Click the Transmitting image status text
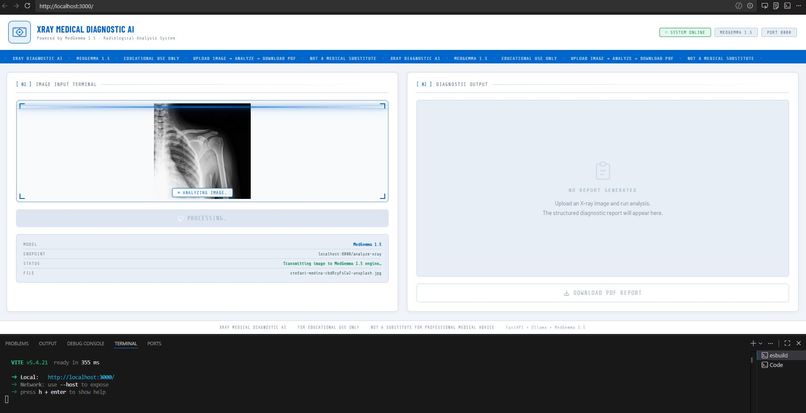 click(332, 263)
